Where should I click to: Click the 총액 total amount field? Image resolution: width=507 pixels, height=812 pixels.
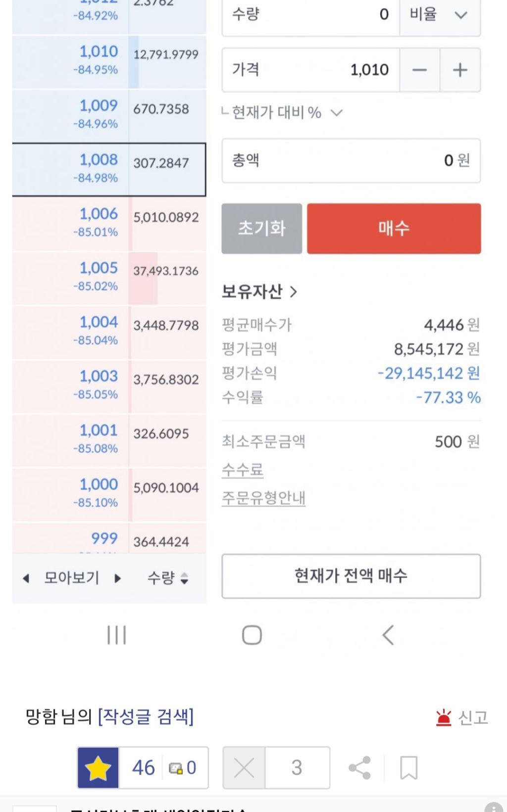coord(351,160)
